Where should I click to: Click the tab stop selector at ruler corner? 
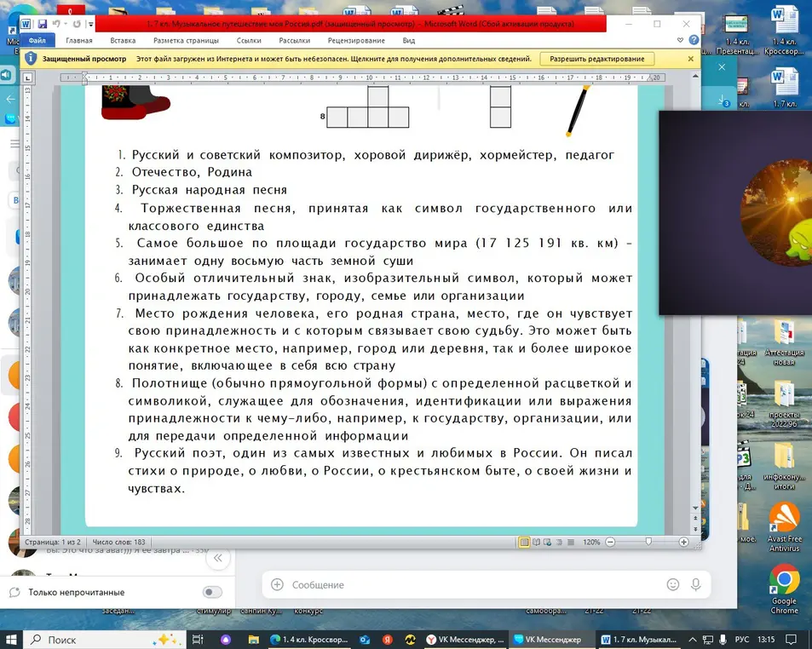point(28,78)
